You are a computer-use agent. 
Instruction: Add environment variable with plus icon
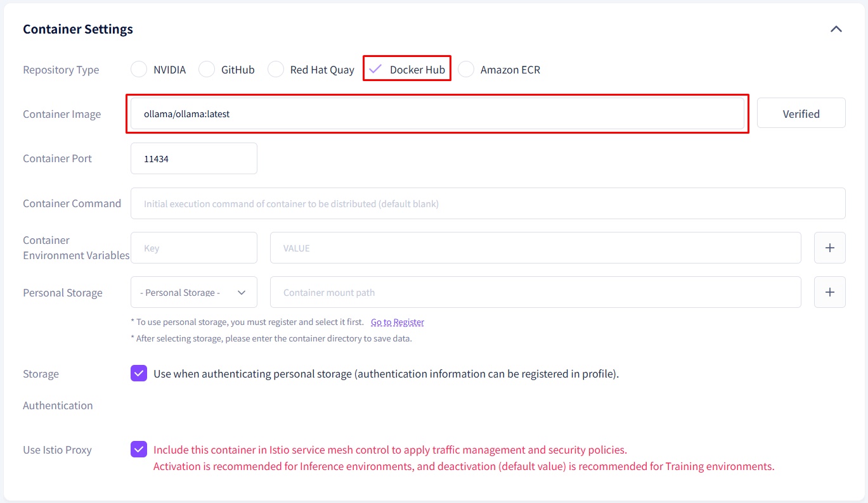tap(829, 248)
